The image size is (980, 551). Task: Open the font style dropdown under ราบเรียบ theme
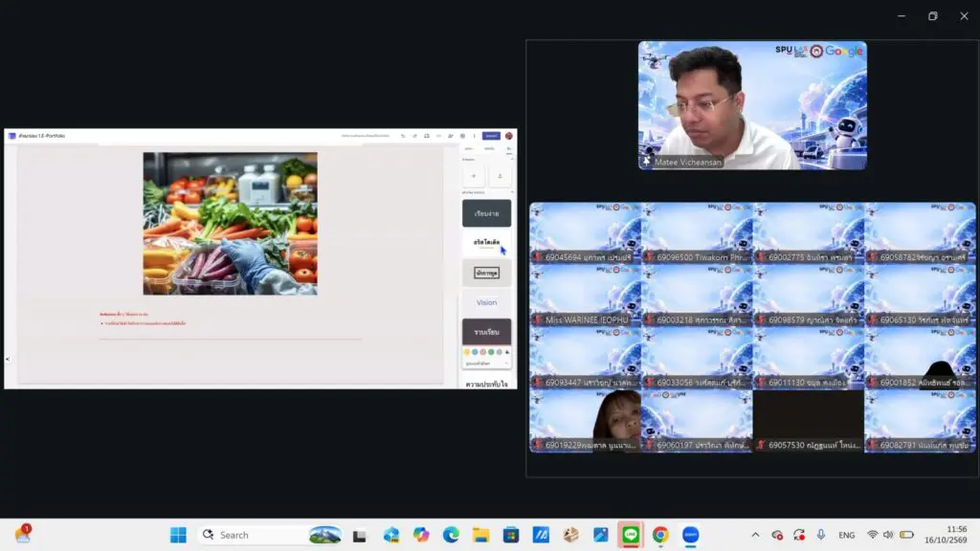486,363
